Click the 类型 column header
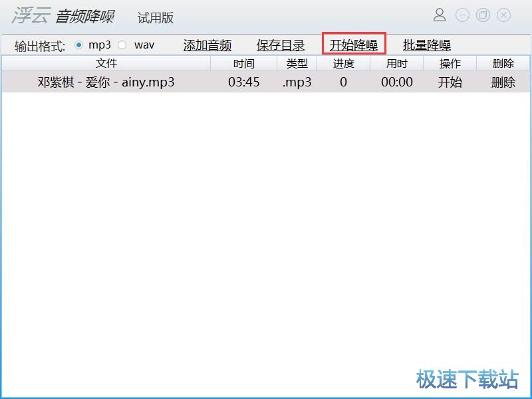 (297, 63)
